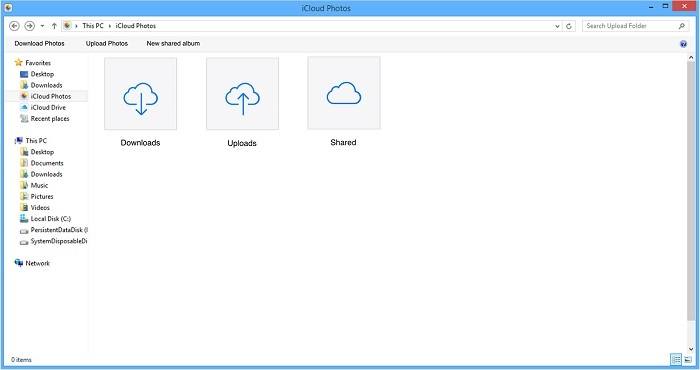
Task: Click the vertical scrollbar down arrow
Action: [x=691, y=349]
